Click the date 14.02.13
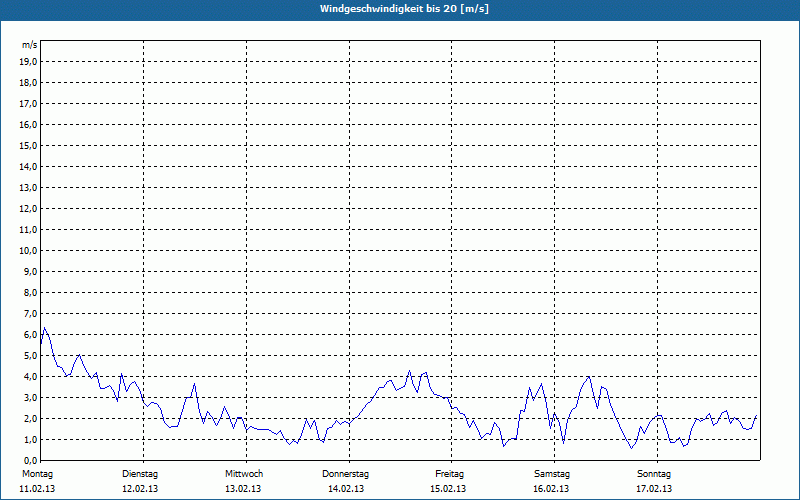The width and height of the screenshot is (800, 500). [x=346, y=489]
